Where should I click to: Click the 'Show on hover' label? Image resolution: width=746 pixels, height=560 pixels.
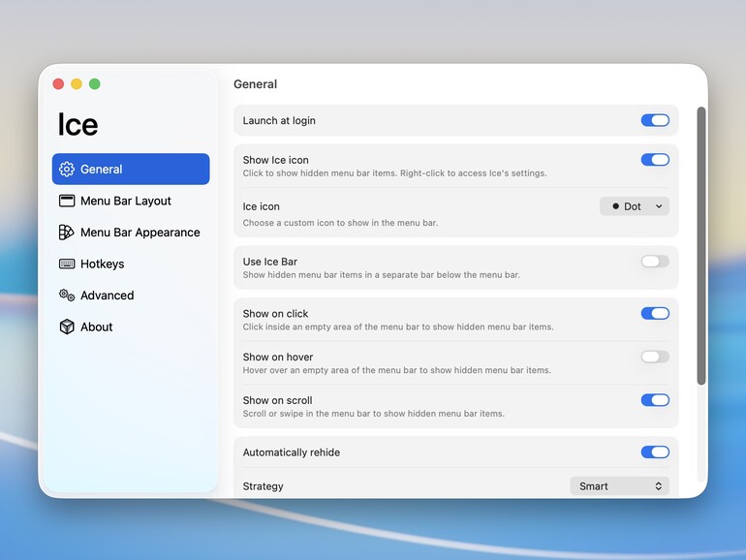pyautogui.click(x=278, y=357)
